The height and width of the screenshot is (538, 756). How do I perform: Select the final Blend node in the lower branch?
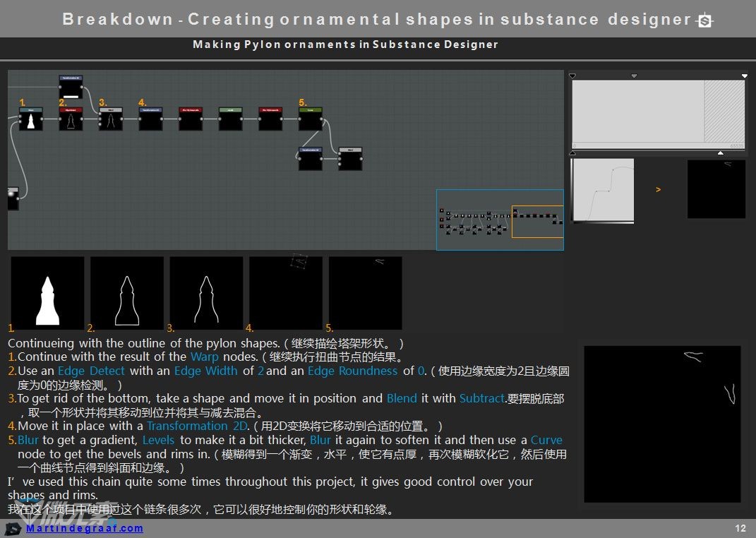point(351,159)
